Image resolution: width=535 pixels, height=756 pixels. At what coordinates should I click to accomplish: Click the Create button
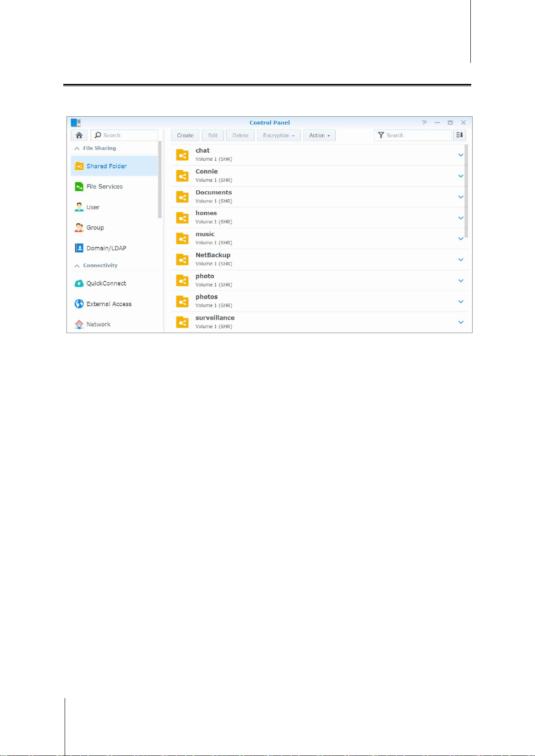[x=185, y=136]
